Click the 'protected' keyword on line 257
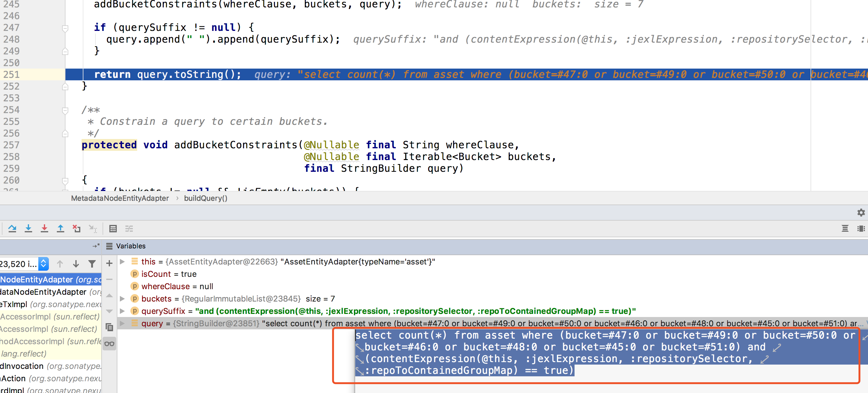This screenshot has height=393, width=868. (x=109, y=145)
